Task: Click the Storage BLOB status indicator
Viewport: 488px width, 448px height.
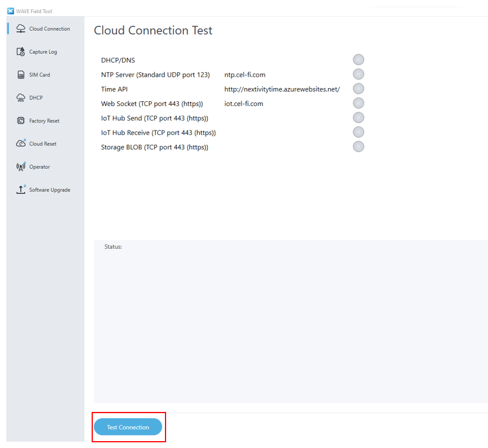Action: tap(359, 146)
